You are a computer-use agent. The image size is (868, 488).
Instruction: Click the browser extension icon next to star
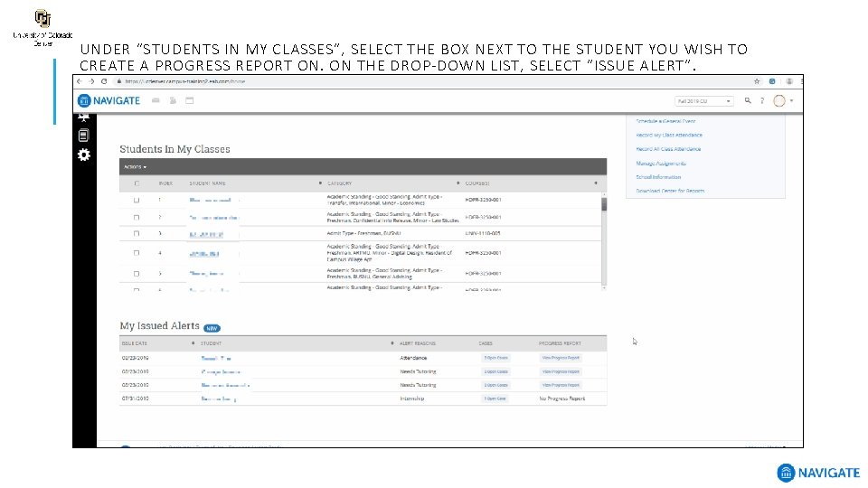pyautogui.click(x=772, y=81)
